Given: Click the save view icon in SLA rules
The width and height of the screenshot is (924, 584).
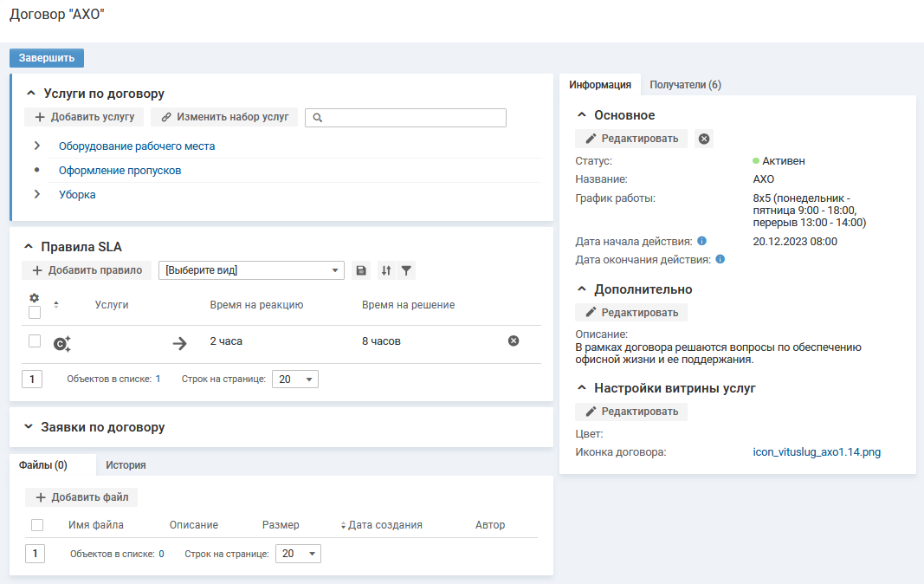Looking at the screenshot, I should click(362, 271).
